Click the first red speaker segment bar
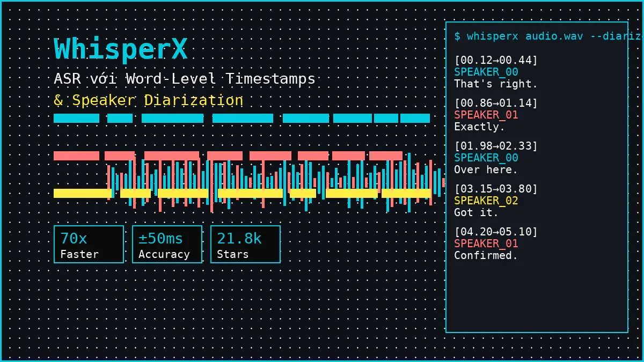 tap(76, 156)
